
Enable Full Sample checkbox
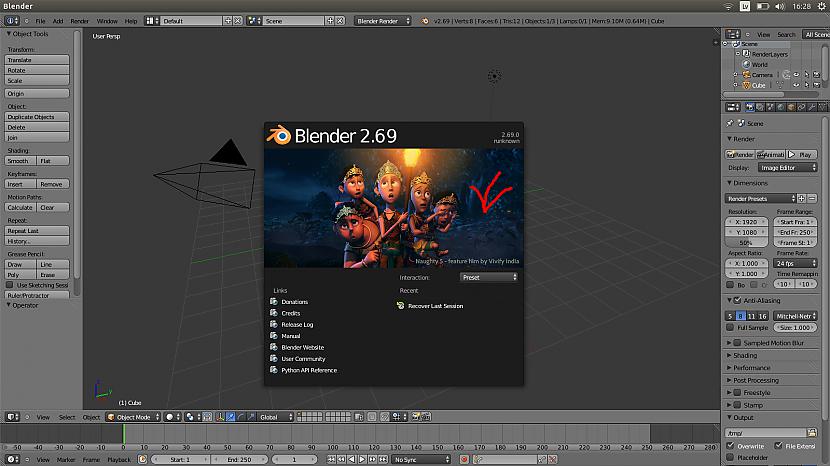coord(730,327)
